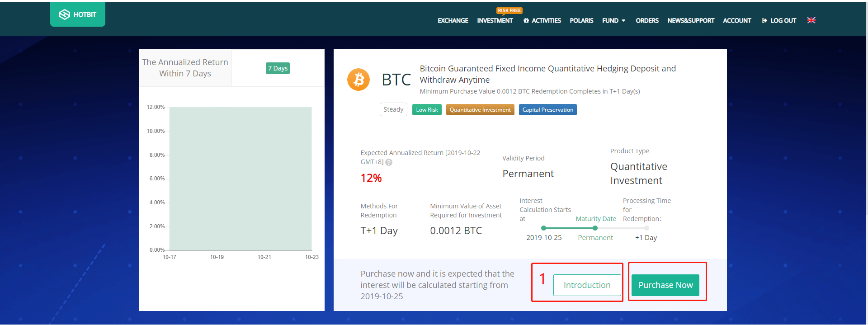Image resolution: width=868 pixels, height=325 pixels.
Task: Click the orange Bitcoin coin icon
Action: pyautogui.click(x=358, y=80)
